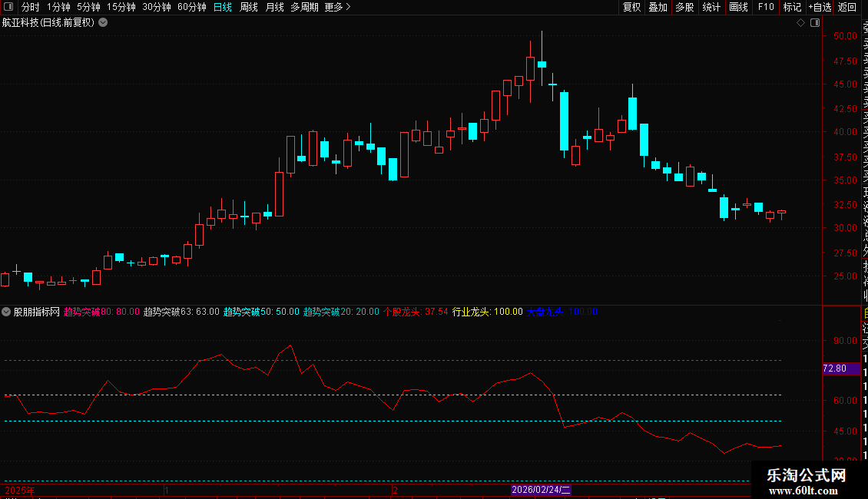Switch to 周线 weekly chart

249,7
